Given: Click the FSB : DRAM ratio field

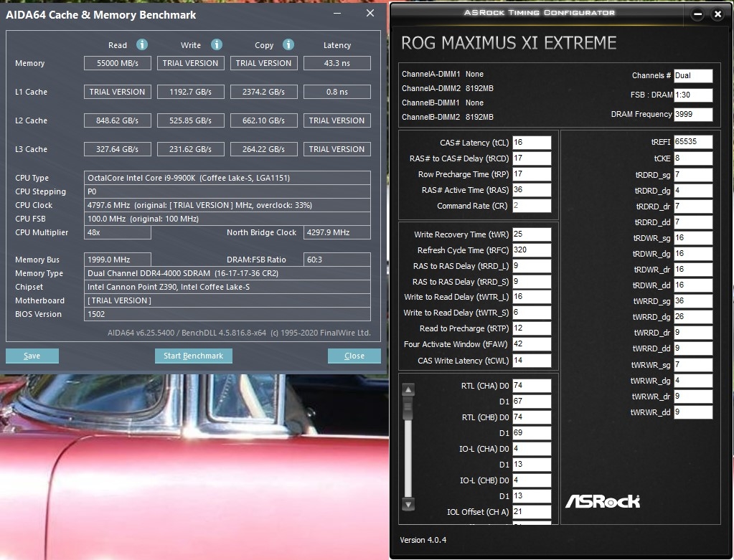Looking at the screenshot, I should pos(693,95).
